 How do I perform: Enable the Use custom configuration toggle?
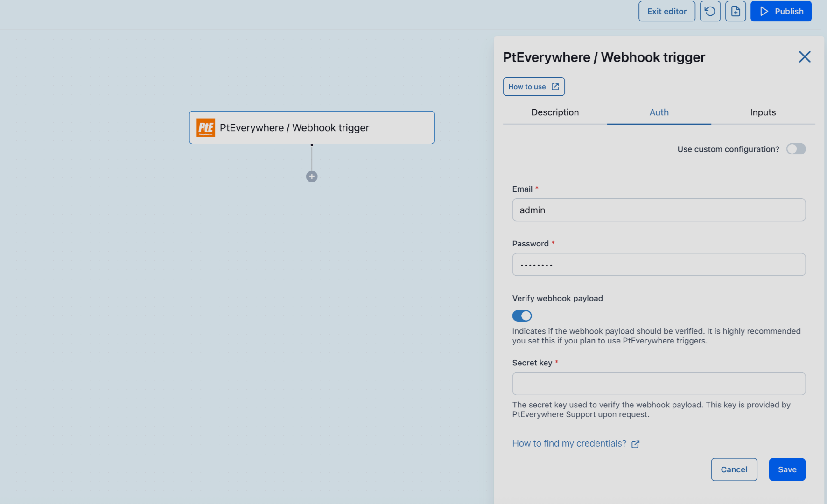[x=796, y=149]
